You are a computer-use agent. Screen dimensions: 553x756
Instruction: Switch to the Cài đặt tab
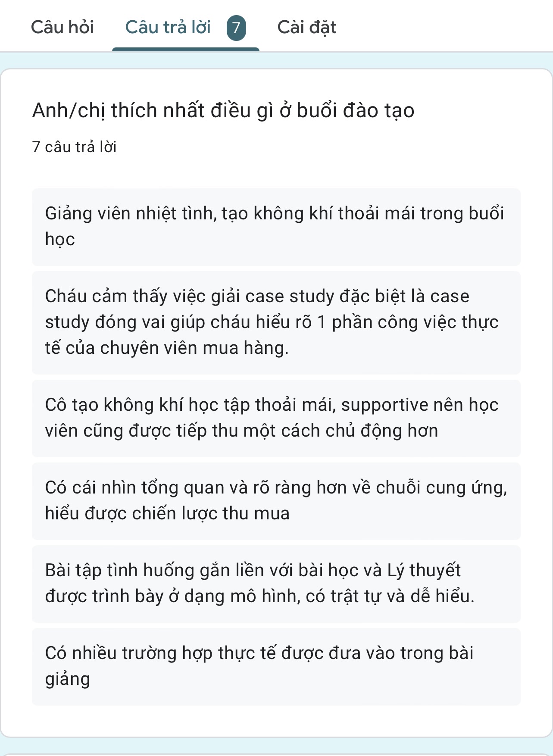click(306, 27)
